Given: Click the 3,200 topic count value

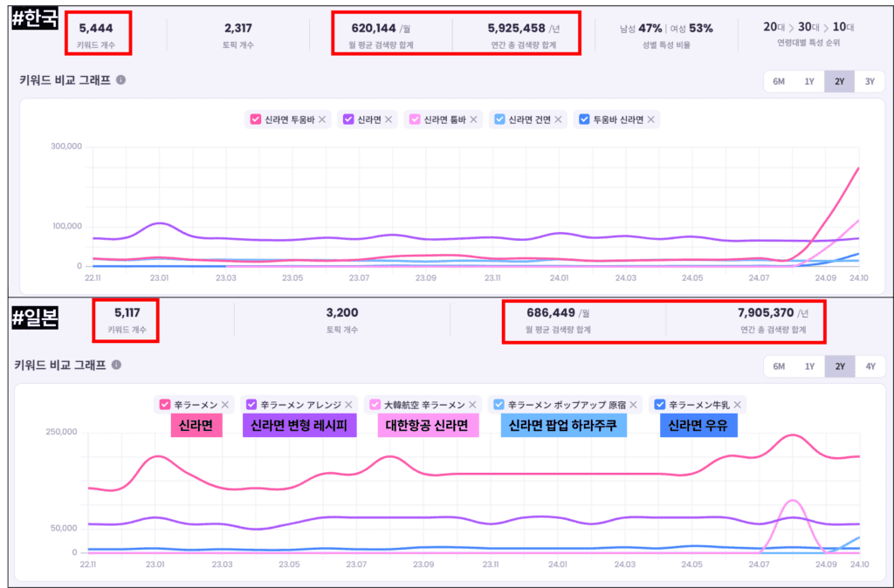Looking at the screenshot, I should tap(342, 313).
